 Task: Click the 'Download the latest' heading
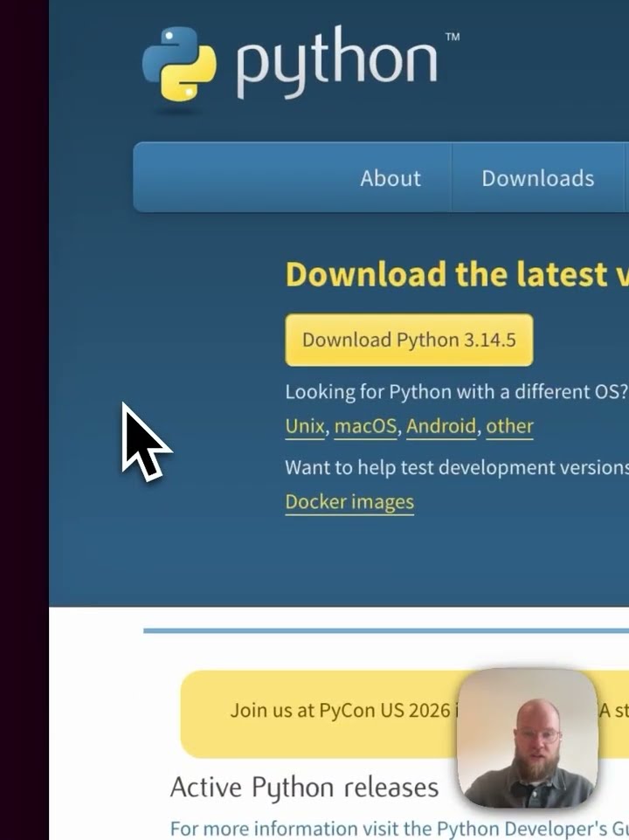457,274
